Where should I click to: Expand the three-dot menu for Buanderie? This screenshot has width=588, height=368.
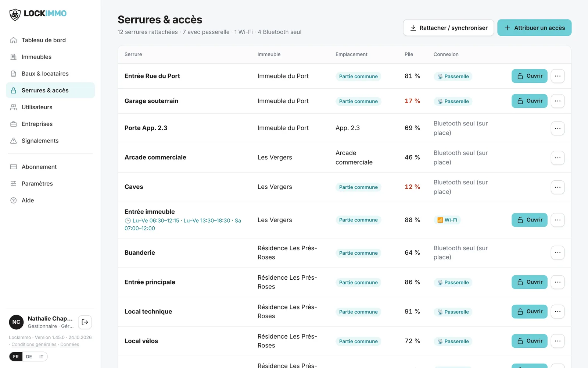[557, 252]
